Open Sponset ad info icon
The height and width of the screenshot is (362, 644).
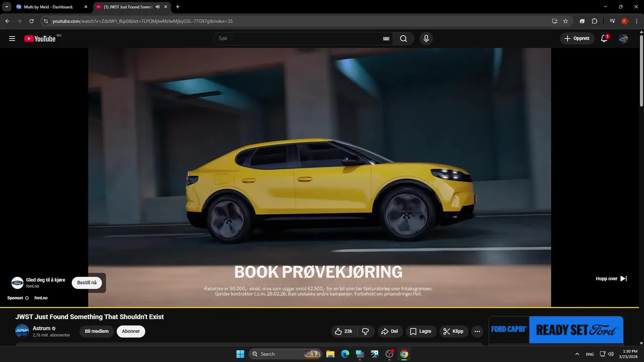point(27,298)
